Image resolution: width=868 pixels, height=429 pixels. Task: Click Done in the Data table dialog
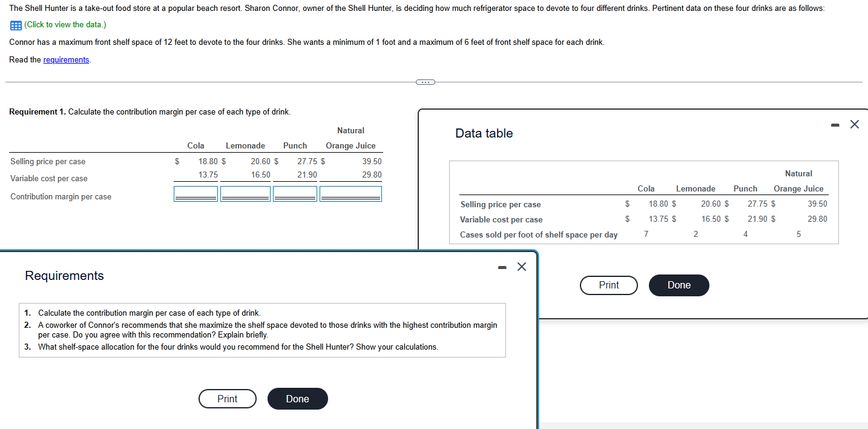click(679, 285)
